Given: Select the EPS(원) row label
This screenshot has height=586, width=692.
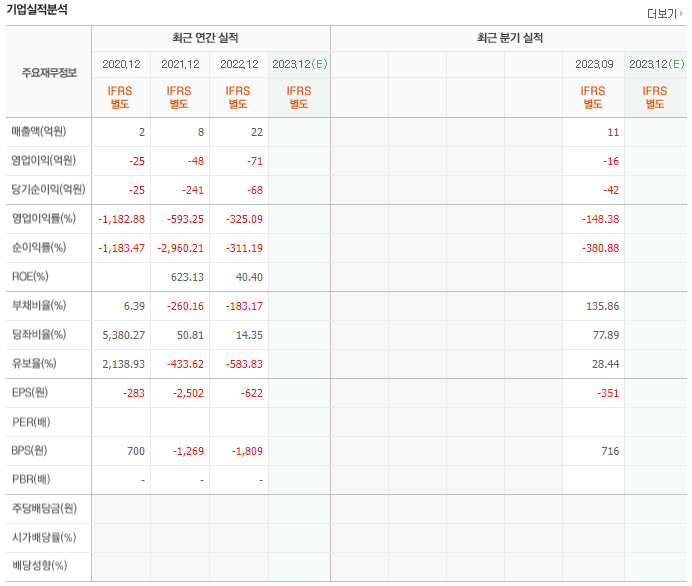Looking at the screenshot, I should [x=30, y=393].
